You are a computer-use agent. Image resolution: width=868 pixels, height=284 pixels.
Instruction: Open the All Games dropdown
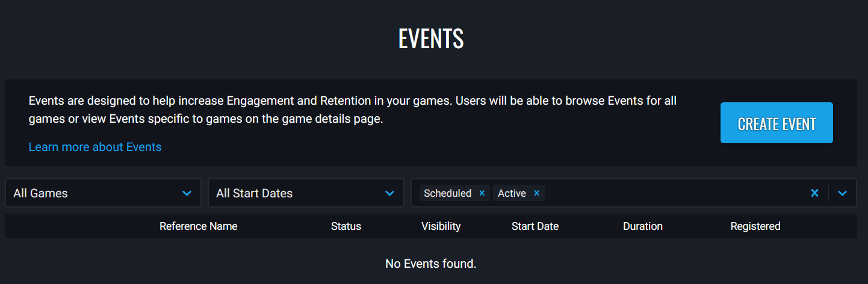pos(103,193)
